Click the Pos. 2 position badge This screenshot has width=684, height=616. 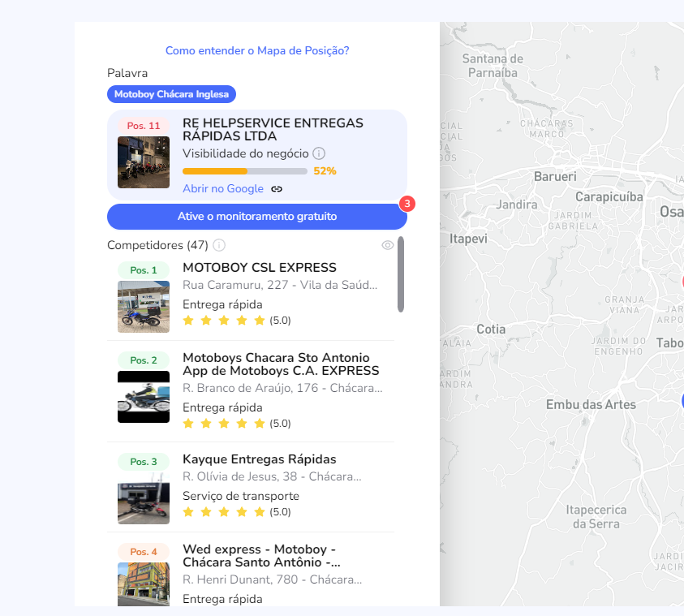[x=144, y=360]
